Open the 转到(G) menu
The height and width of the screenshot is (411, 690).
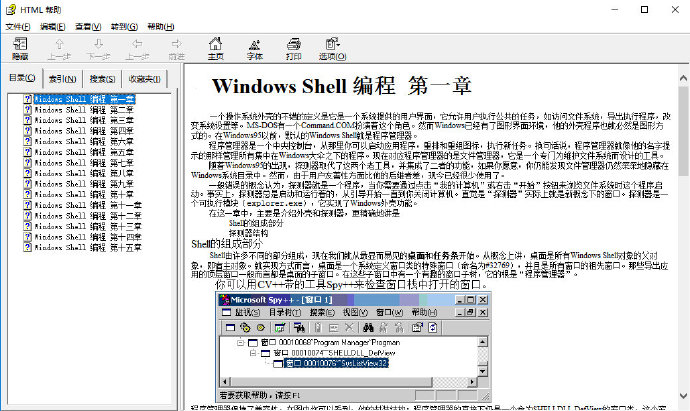(x=124, y=27)
